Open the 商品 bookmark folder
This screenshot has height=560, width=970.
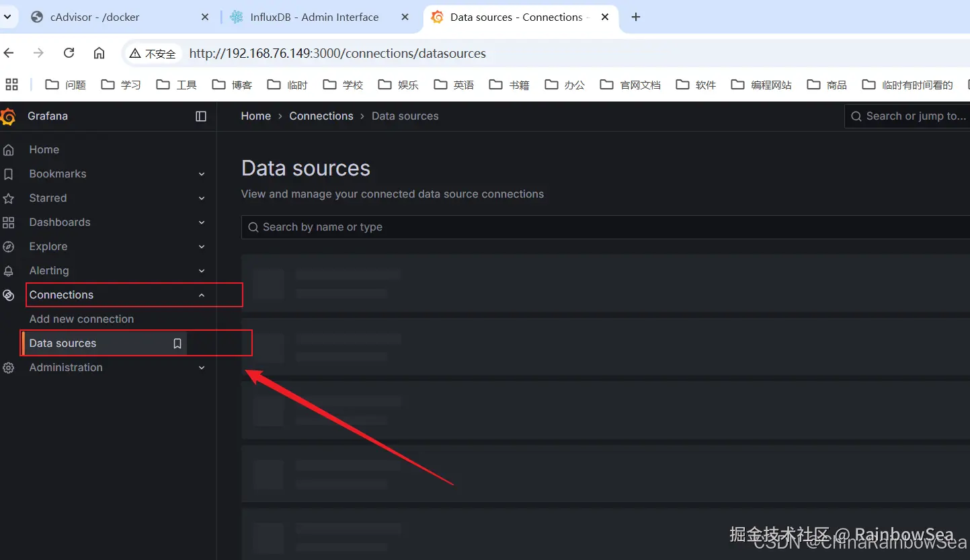[x=827, y=85]
